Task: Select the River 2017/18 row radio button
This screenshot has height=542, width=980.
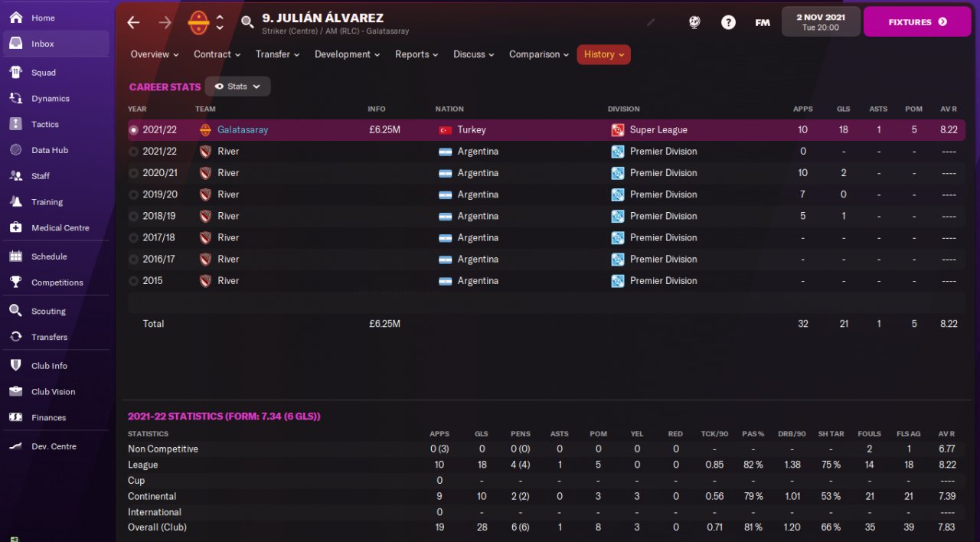Action: tap(134, 237)
